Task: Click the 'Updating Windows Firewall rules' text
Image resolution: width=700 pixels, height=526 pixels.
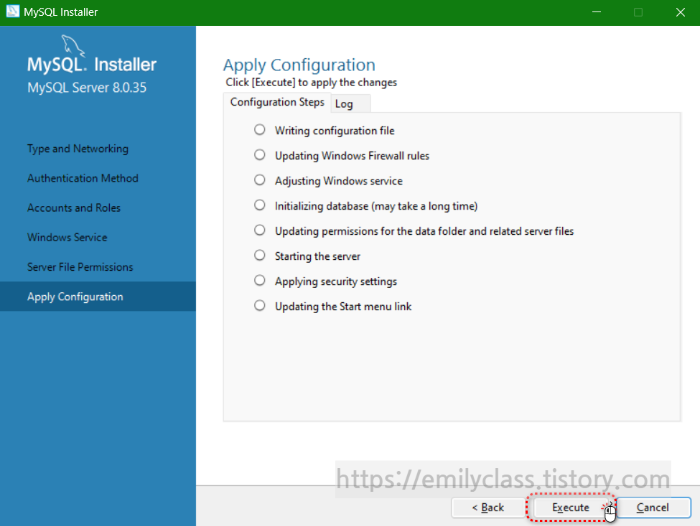Action: click(x=352, y=156)
